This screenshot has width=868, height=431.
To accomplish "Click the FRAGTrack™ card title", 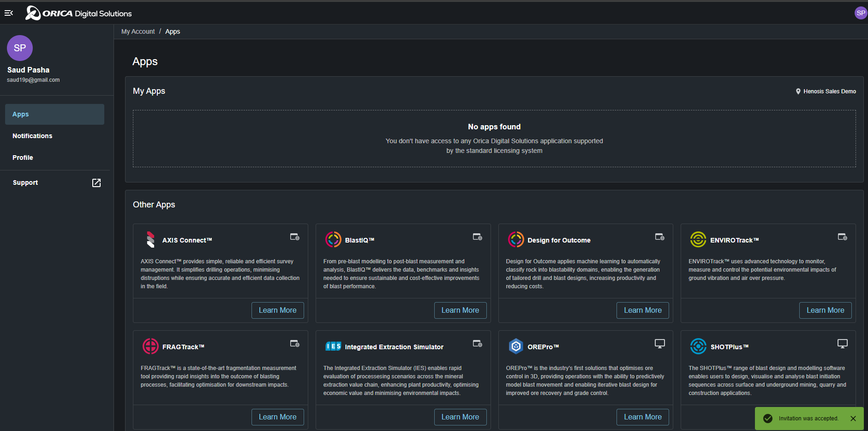I will click(x=183, y=347).
